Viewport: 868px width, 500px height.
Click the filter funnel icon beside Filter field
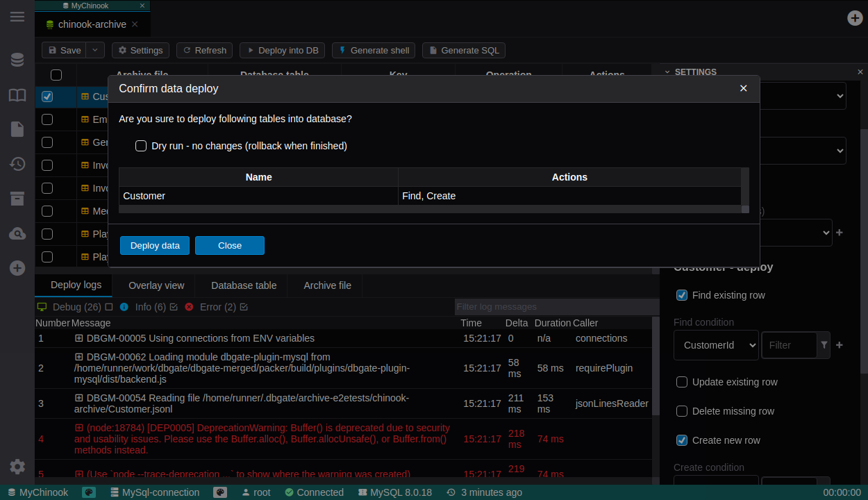coord(824,345)
